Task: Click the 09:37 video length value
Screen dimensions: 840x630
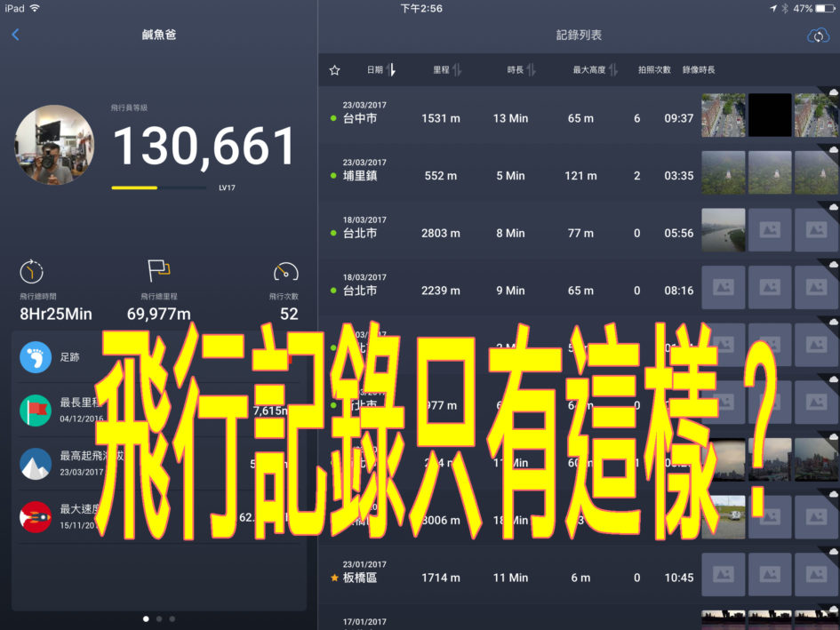Action: pos(679,118)
